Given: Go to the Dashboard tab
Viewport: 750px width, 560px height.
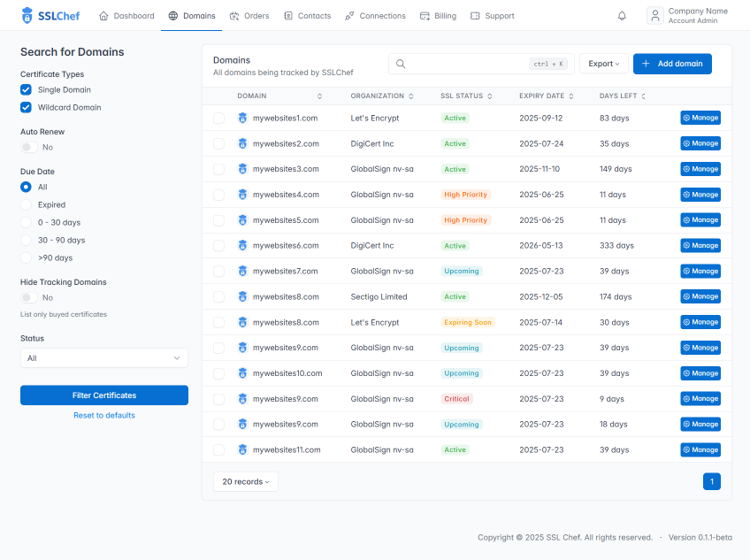Looking at the screenshot, I should pos(126,16).
